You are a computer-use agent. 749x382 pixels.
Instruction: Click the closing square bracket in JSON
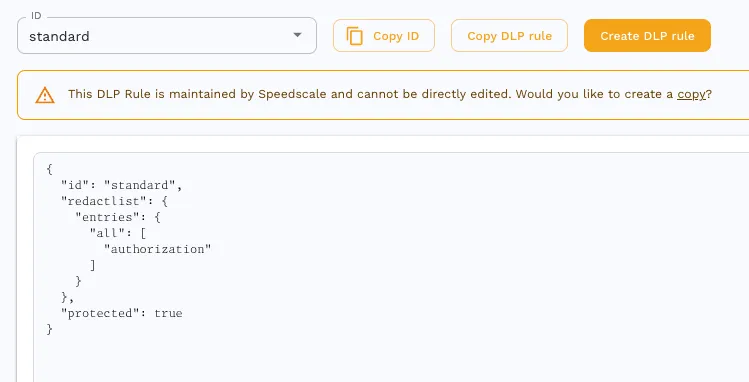[x=93, y=265]
